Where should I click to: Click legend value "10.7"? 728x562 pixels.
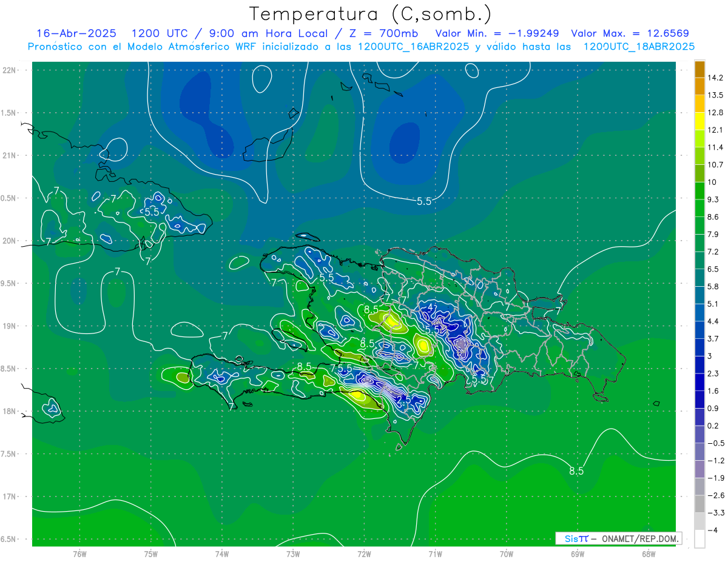716,164
